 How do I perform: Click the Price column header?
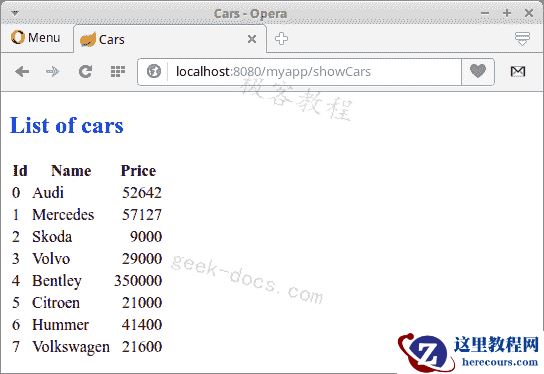coord(138,170)
